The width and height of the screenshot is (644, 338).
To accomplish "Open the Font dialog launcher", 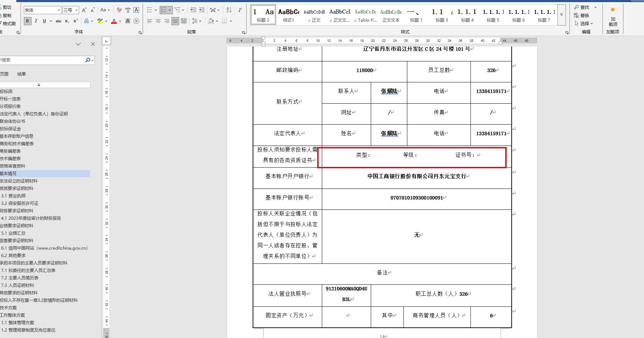I will pyautogui.click(x=140, y=33).
